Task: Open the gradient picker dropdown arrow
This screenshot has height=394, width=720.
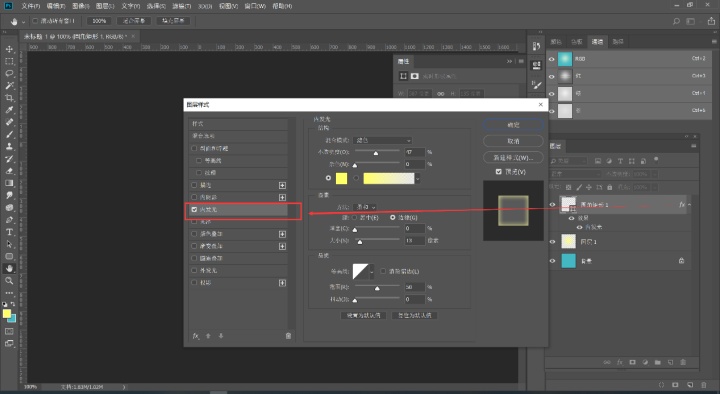Action: point(417,179)
